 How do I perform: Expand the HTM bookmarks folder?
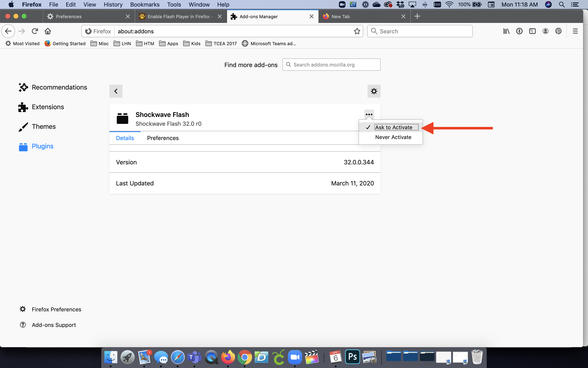point(145,44)
